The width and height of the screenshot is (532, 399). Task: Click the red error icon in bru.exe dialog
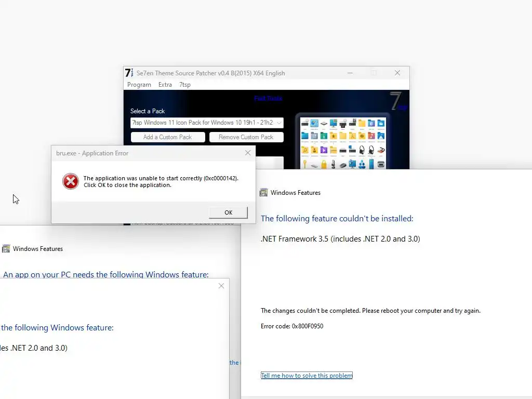(71, 181)
